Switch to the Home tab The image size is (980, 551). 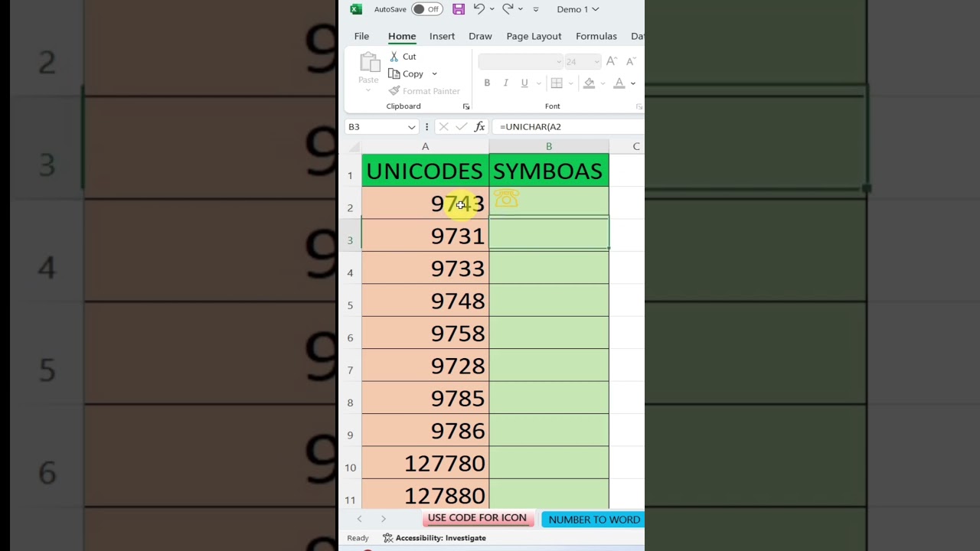tap(402, 36)
